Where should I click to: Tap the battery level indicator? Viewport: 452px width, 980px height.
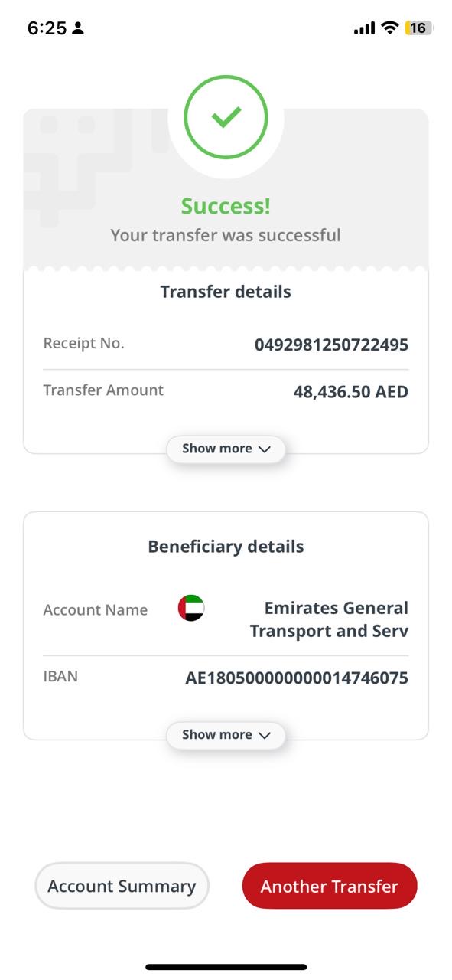419,28
